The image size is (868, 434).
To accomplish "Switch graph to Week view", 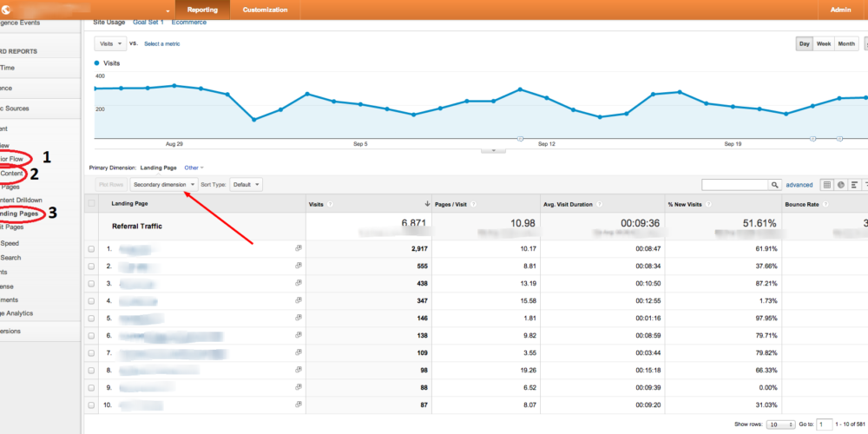I will click(824, 44).
